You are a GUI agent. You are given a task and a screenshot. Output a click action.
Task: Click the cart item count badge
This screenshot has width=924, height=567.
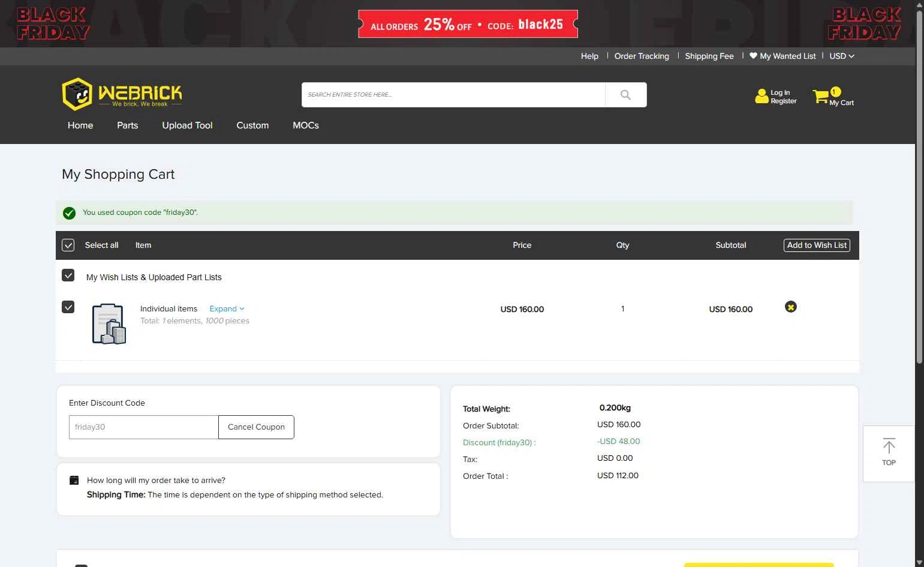pos(835,92)
